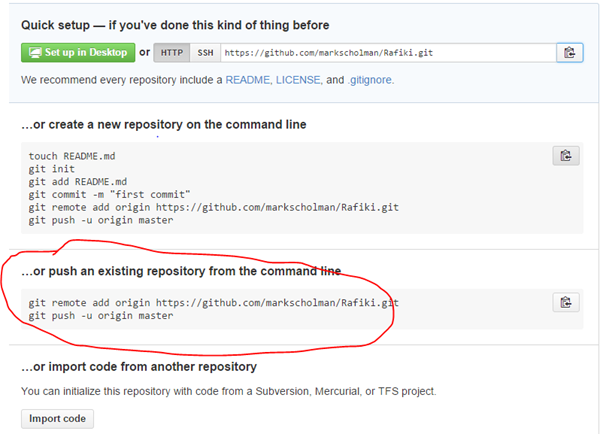Click the 'touch README.md' command line

[72, 156]
